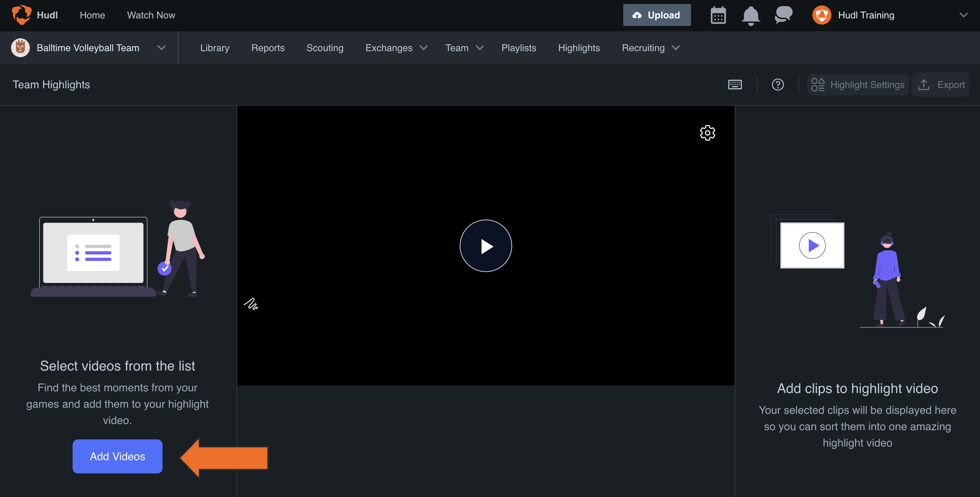Open the help question mark icon
The width and height of the screenshot is (980, 497).
point(778,85)
